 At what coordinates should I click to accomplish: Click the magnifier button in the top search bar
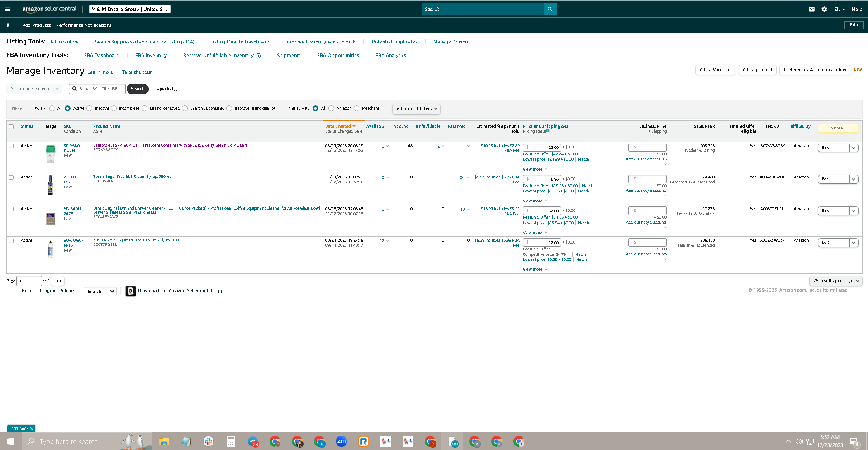(x=550, y=9)
